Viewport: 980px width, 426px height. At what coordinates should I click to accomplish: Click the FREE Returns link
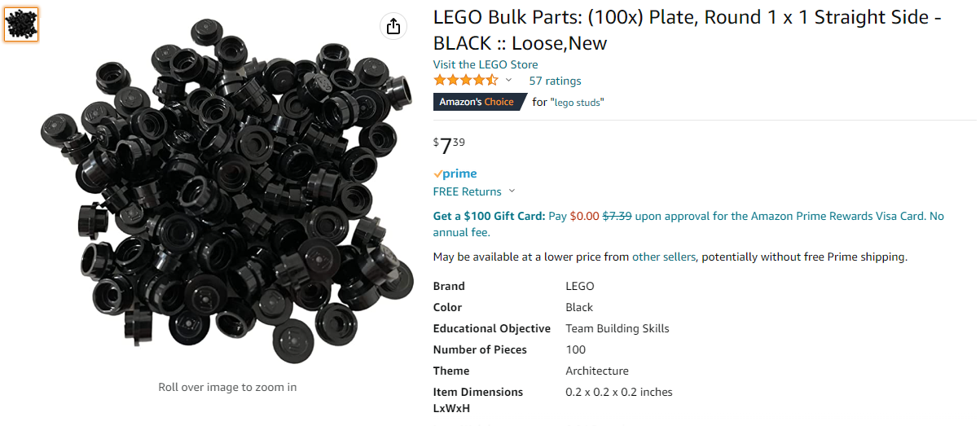point(467,191)
